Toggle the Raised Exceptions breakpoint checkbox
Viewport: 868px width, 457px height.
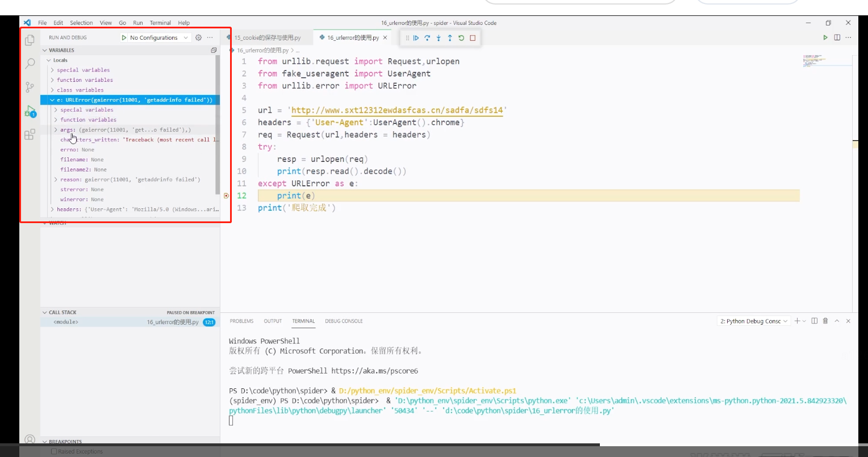coord(54,452)
